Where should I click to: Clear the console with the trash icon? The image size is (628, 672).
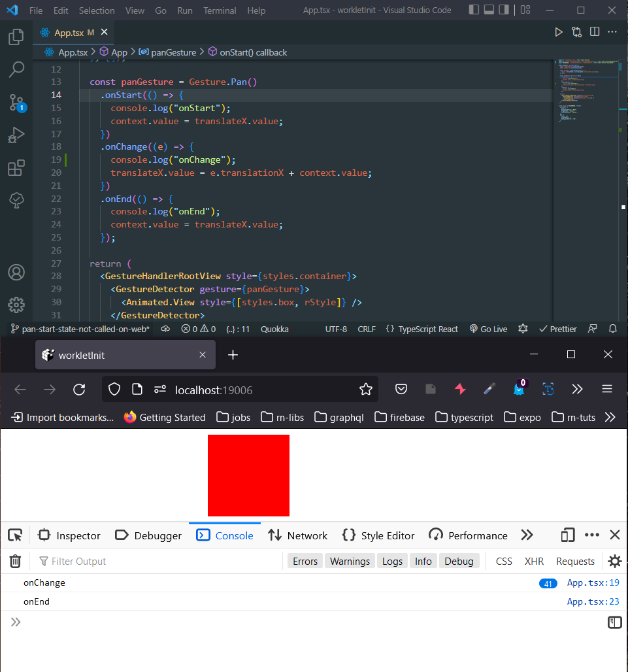[14, 561]
